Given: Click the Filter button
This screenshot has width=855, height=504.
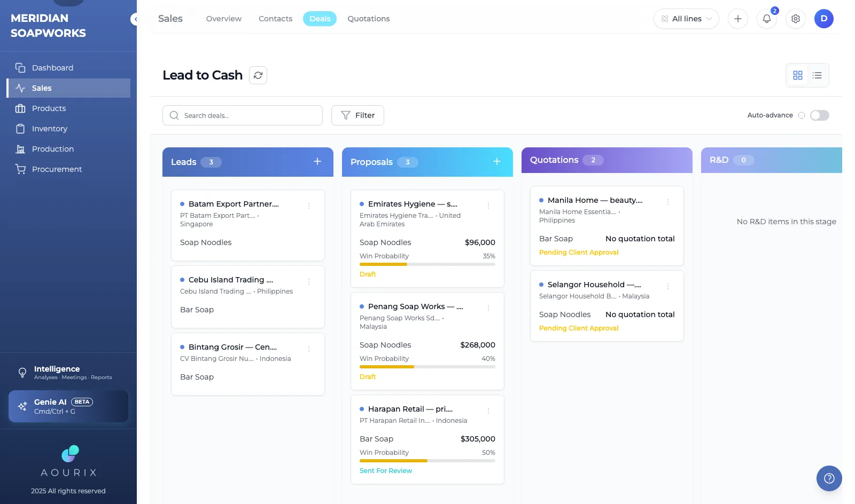Looking at the screenshot, I should [x=357, y=115].
